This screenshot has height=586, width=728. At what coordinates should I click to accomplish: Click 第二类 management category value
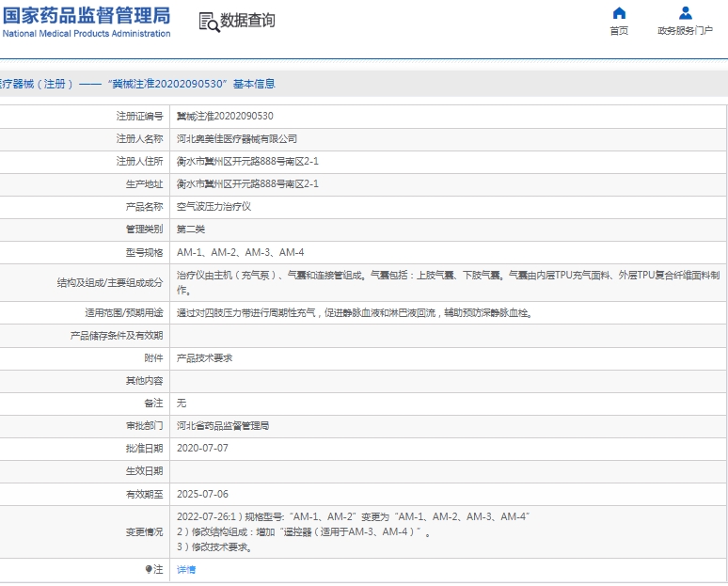[x=191, y=230]
